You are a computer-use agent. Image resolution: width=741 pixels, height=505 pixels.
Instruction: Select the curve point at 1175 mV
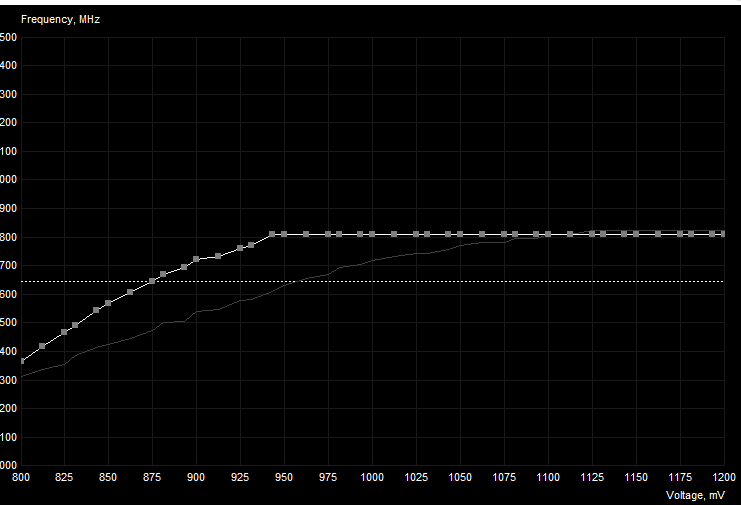click(x=680, y=234)
